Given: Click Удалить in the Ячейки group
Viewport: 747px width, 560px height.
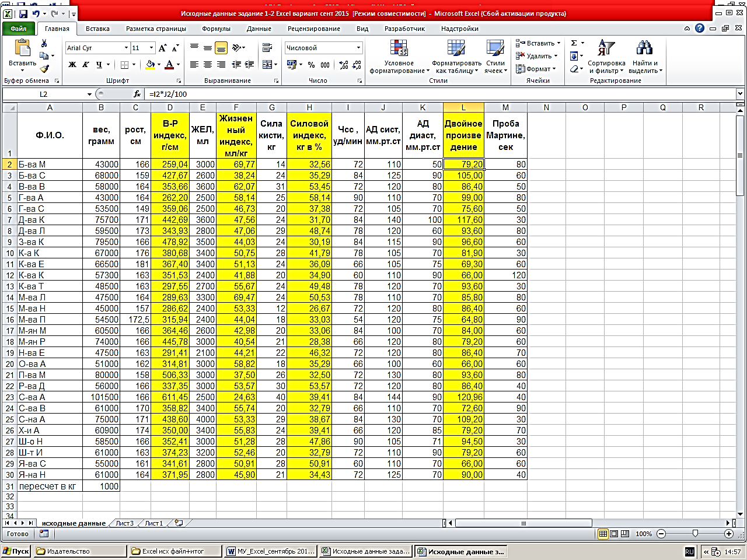Looking at the screenshot, I should (536, 56).
